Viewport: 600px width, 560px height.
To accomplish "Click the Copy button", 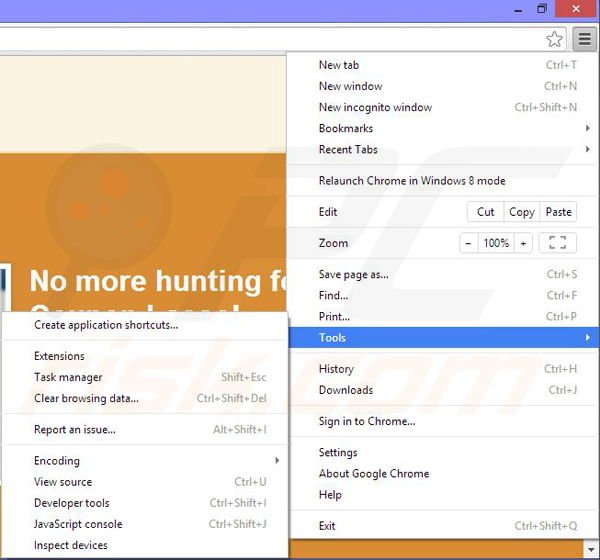I will pos(522,212).
